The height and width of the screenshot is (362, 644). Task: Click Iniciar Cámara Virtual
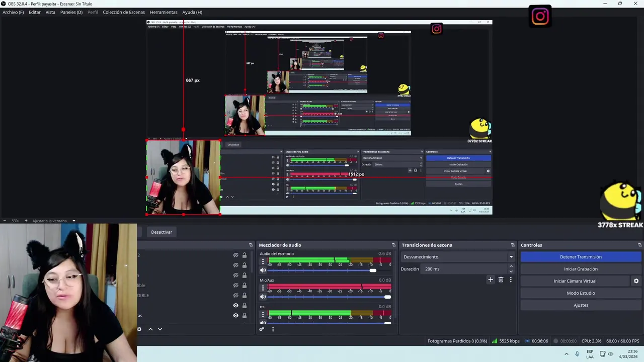(x=575, y=281)
